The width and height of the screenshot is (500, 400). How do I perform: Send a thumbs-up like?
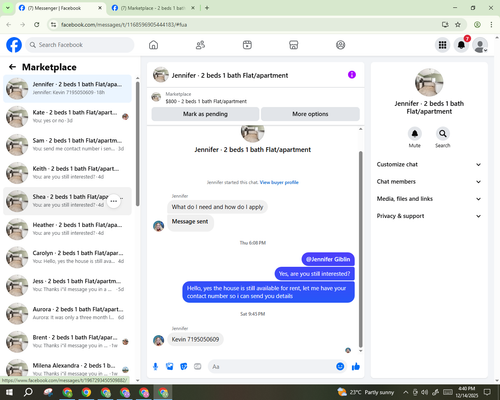pos(356,367)
